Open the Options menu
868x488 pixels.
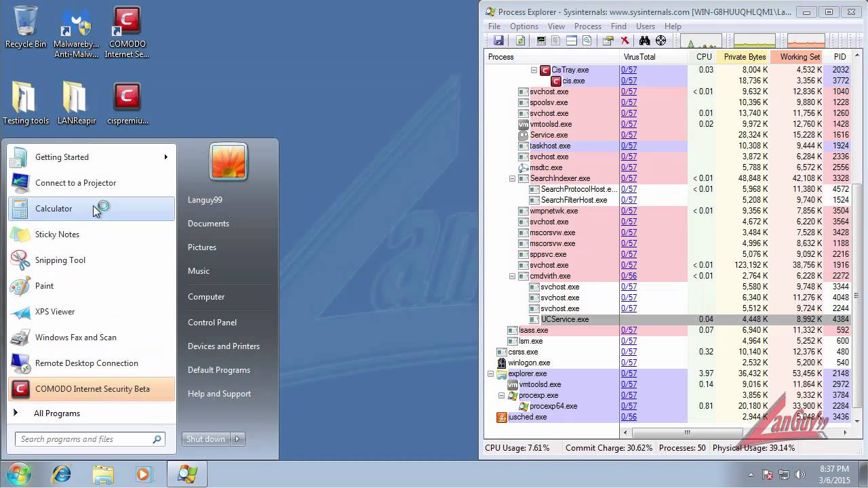[524, 26]
